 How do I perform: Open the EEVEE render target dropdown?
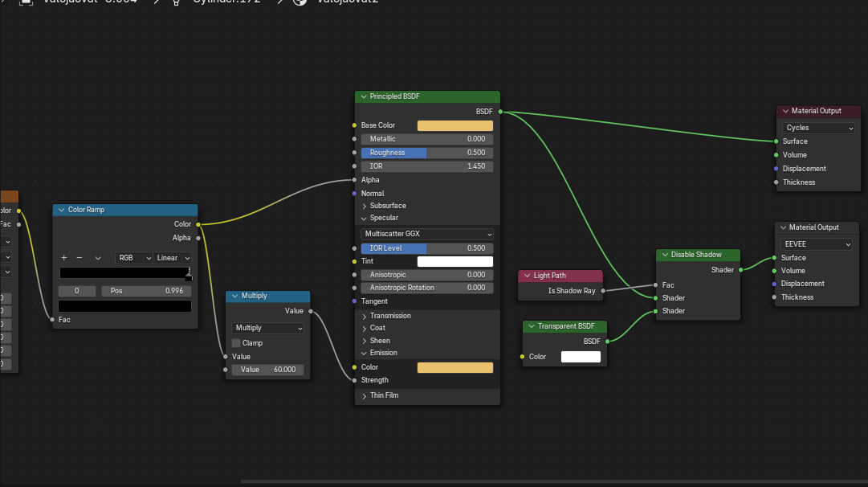tap(817, 244)
